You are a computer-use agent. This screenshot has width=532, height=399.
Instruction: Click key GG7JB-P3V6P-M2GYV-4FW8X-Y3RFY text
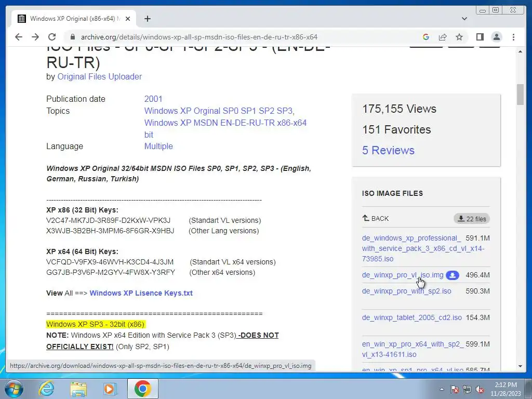point(111,272)
